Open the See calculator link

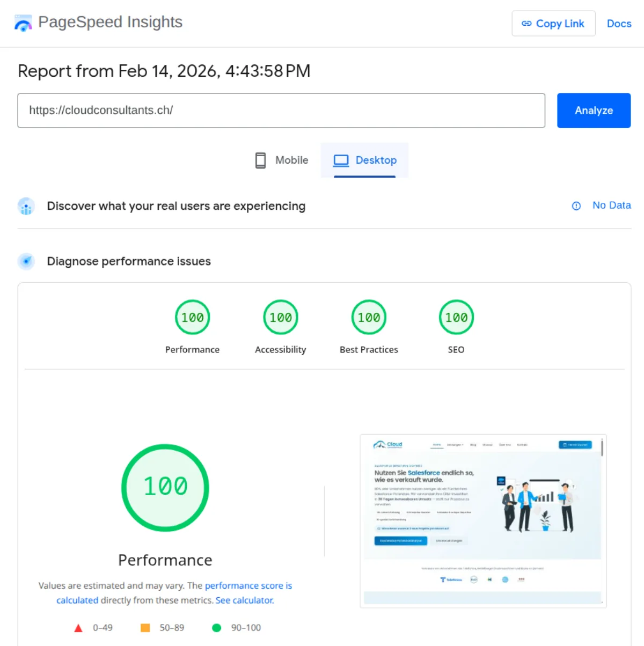pos(244,600)
